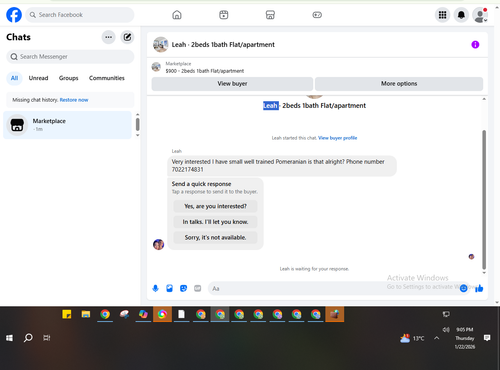Click the Facebook logo
The height and width of the screenshot is (370, 500).
point(14,15)
